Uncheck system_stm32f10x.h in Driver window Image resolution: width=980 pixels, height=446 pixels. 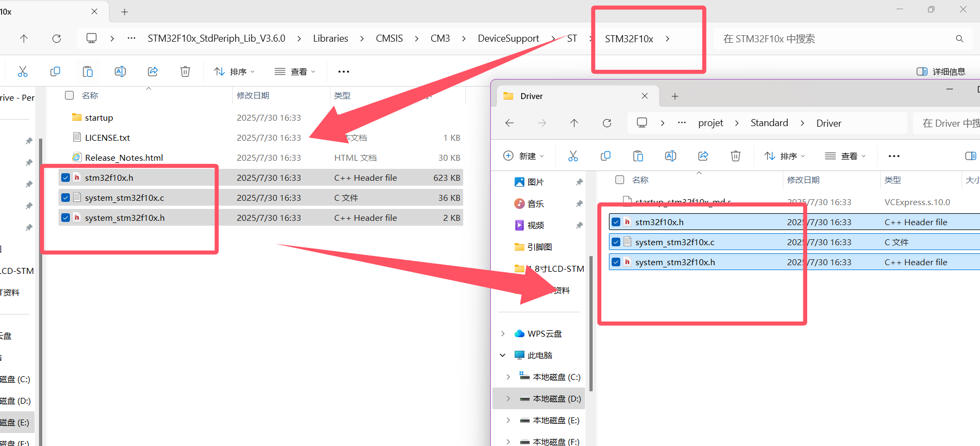[616, 262]
